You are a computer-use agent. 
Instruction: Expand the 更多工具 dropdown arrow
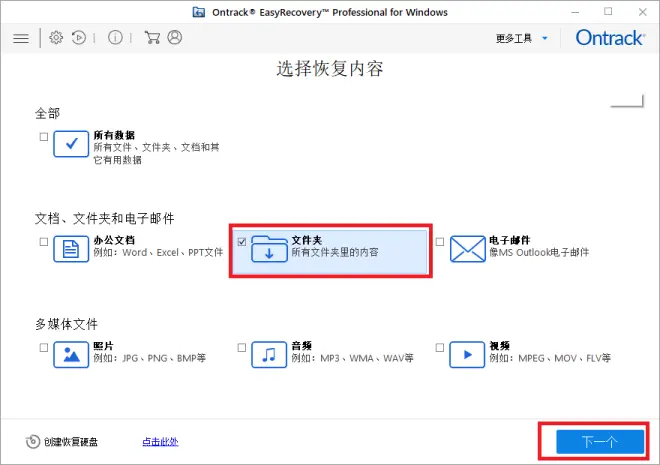[x=545, y=38]
